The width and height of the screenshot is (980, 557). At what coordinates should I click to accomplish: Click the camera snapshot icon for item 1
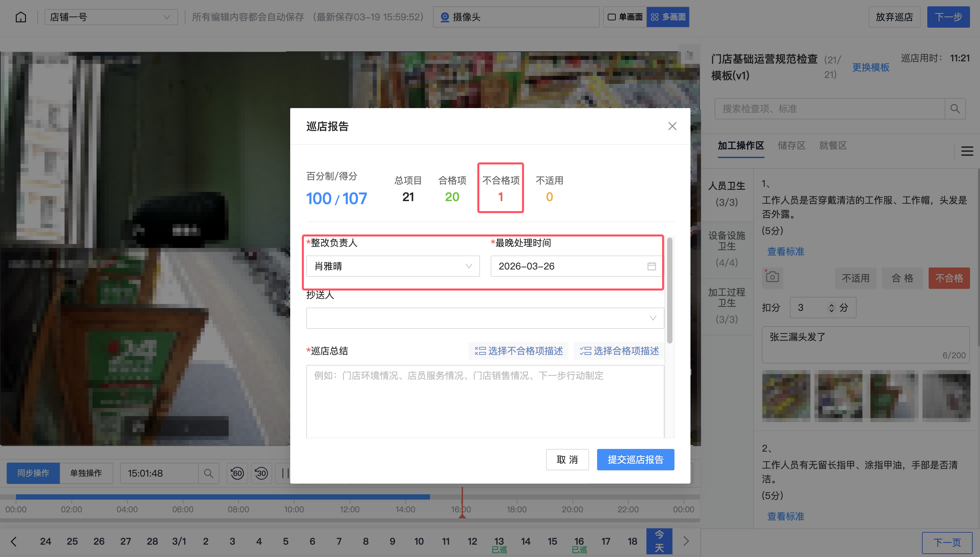click(x=772, y=277)
